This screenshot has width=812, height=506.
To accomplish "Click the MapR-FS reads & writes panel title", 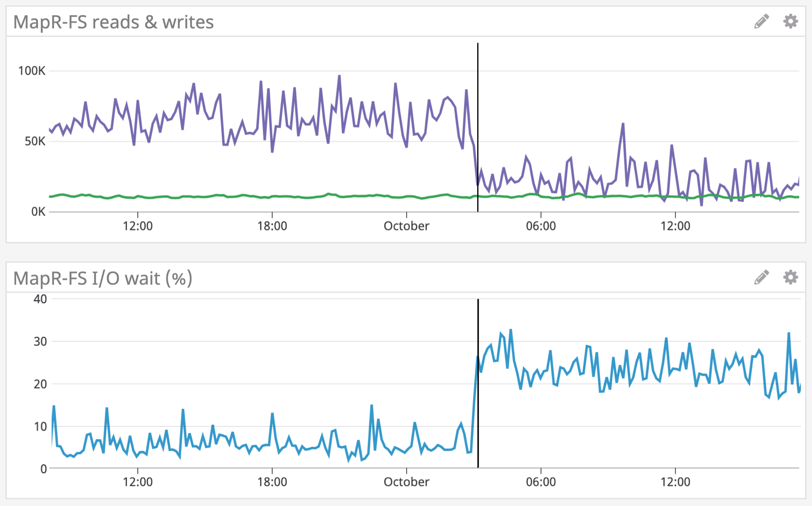I will coord(113,22).
